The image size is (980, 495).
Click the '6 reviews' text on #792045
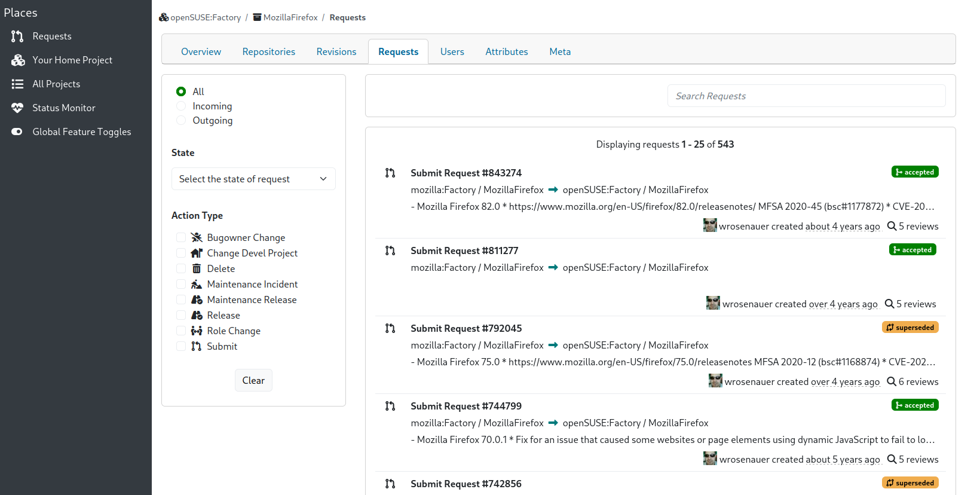918,381
